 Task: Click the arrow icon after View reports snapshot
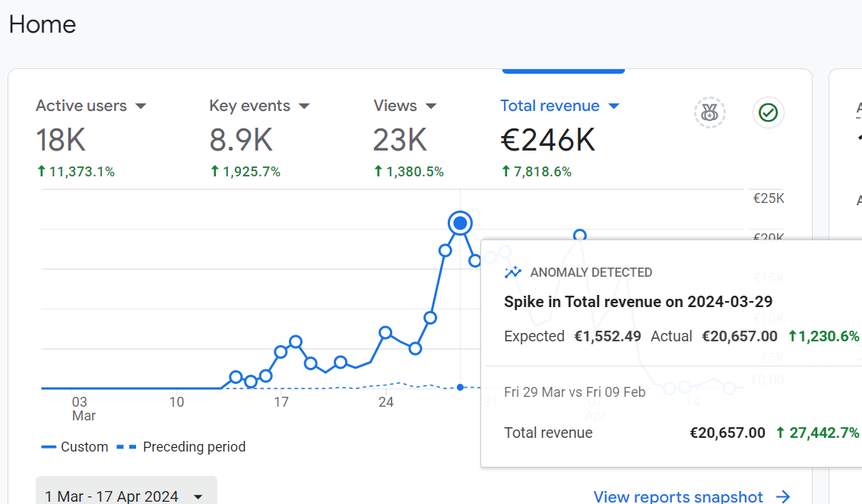pyautogui.click(x=783, y=496)
